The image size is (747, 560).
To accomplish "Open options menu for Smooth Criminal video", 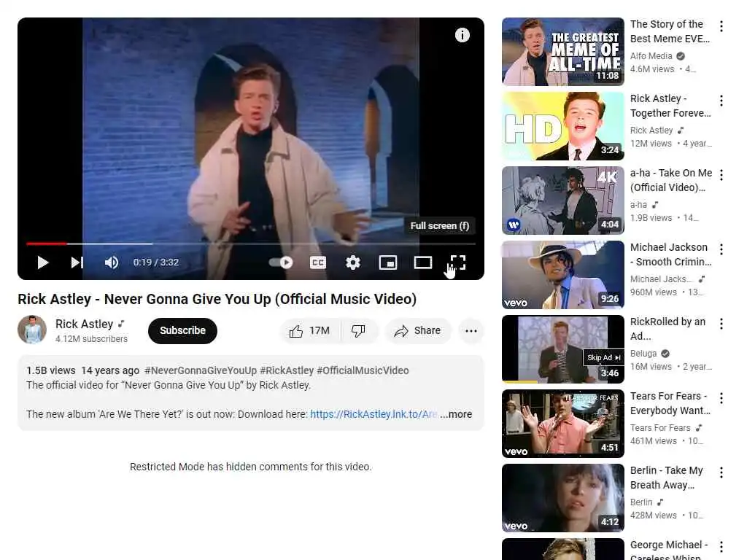I will click(721, 249).
